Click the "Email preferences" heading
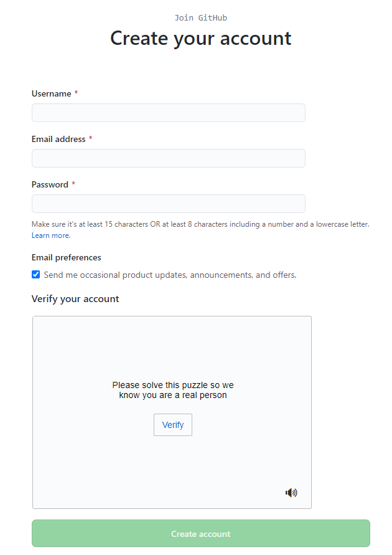Screen dimensions: 392x555 tap(67, 257)
